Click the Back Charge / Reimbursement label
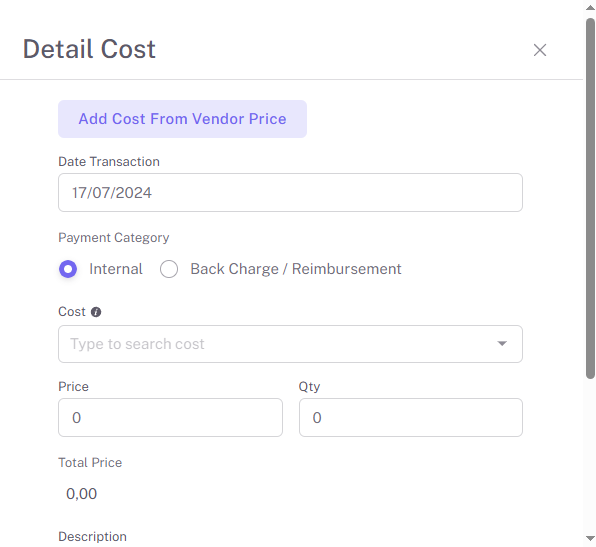Image resolution: width=596 pixels, height=547 pixels. click(x=296, y=269)
